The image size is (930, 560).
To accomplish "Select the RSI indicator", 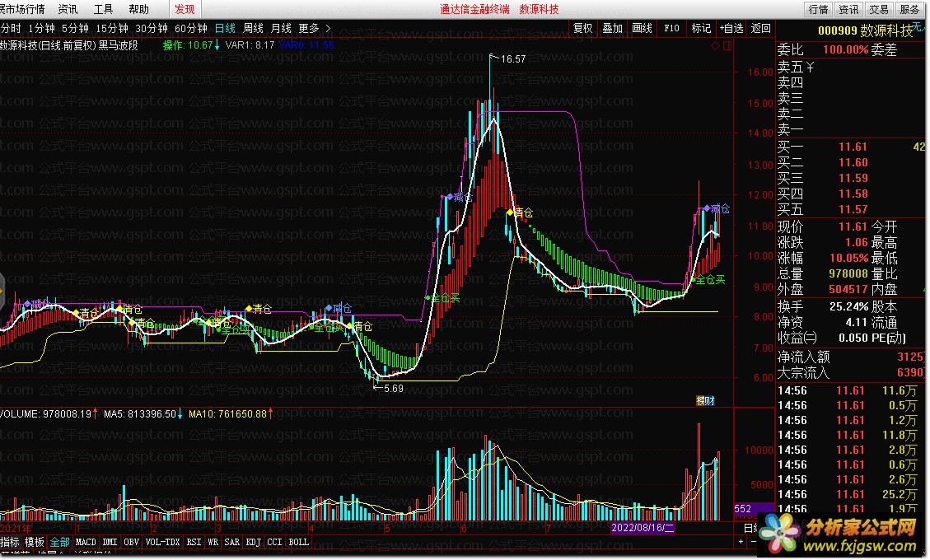I will (194, 542).
